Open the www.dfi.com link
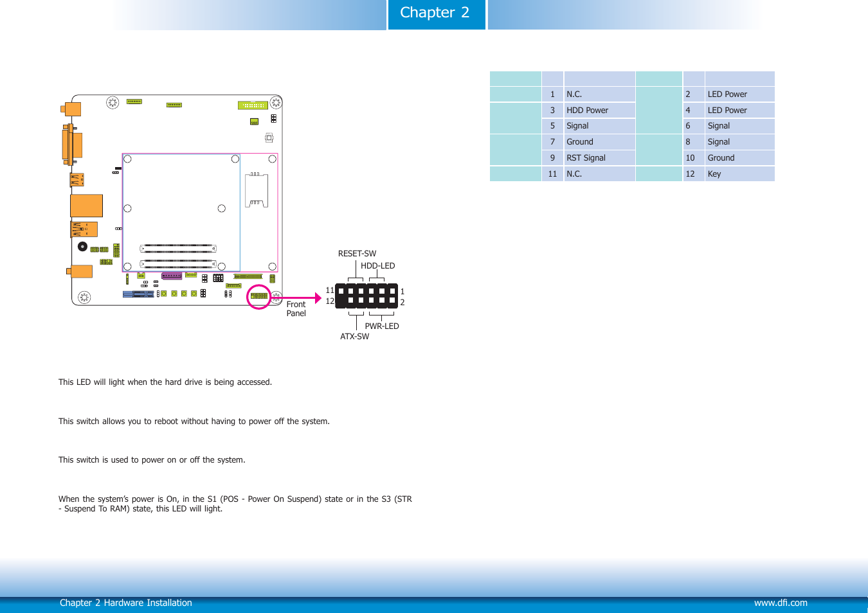 (x=781, y=603)
